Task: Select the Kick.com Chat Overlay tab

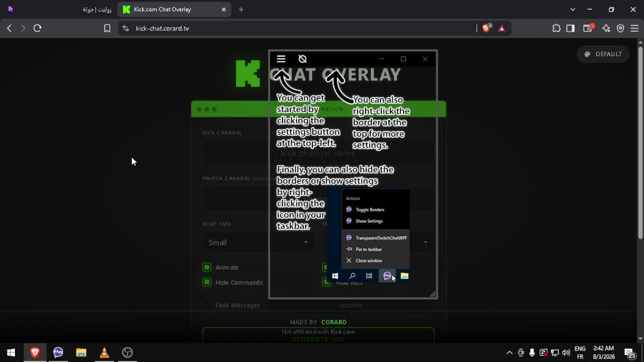Action: tap(174, 10)
